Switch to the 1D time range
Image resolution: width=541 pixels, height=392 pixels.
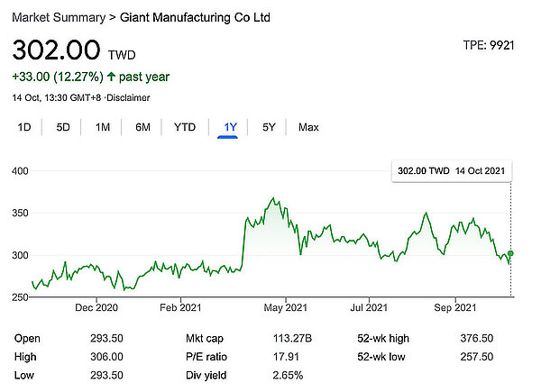point(24,127)
